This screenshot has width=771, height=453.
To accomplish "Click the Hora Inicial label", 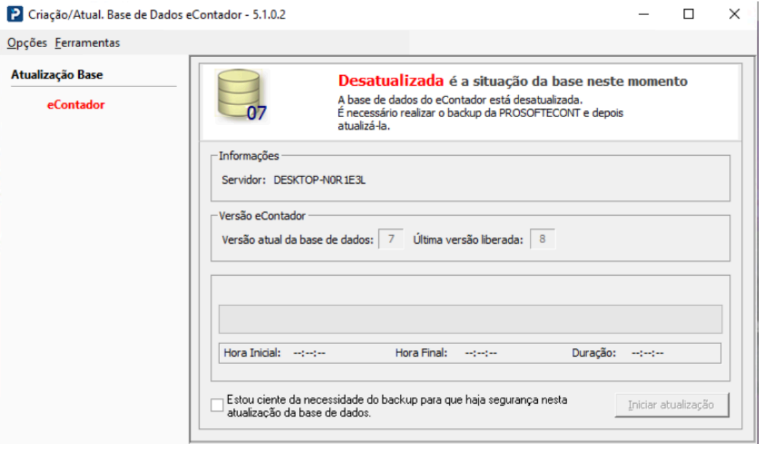I will pos(252,353).
